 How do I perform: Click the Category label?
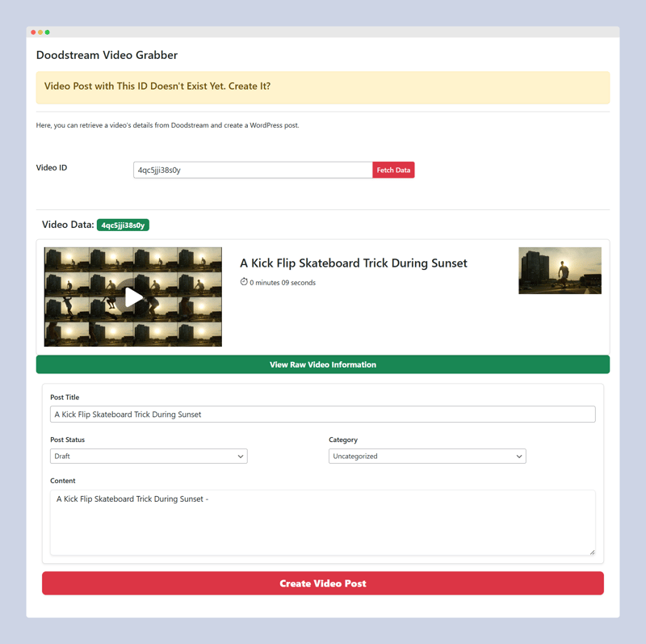click(x=343, y=440)
